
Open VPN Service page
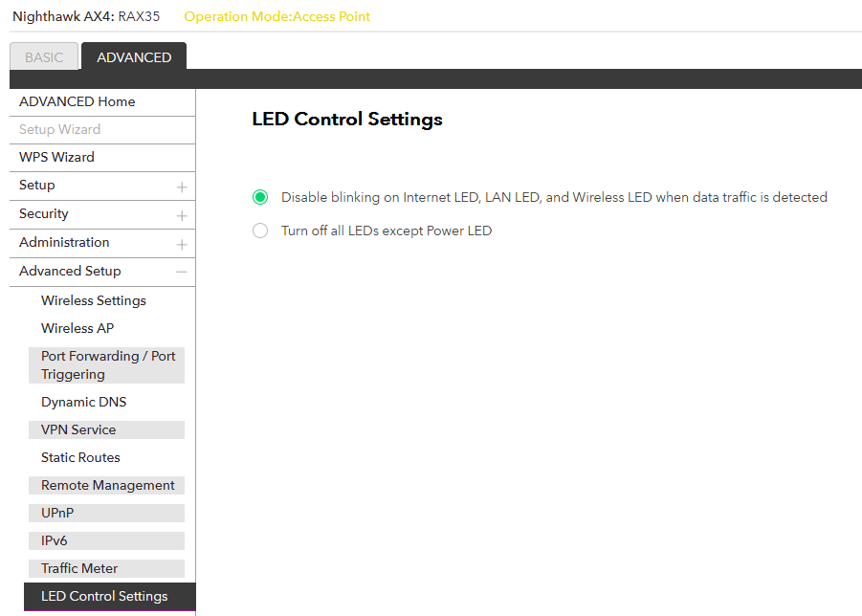tap(78, 429)
